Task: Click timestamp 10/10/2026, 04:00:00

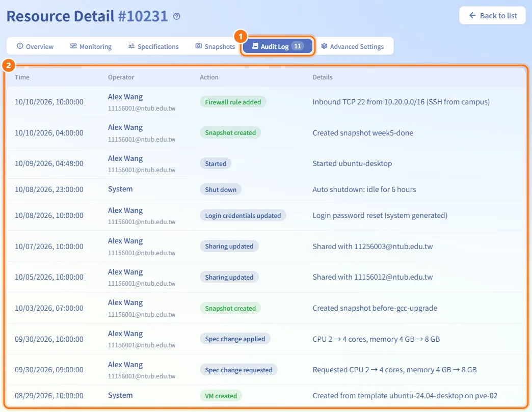Action: (49, 132)
